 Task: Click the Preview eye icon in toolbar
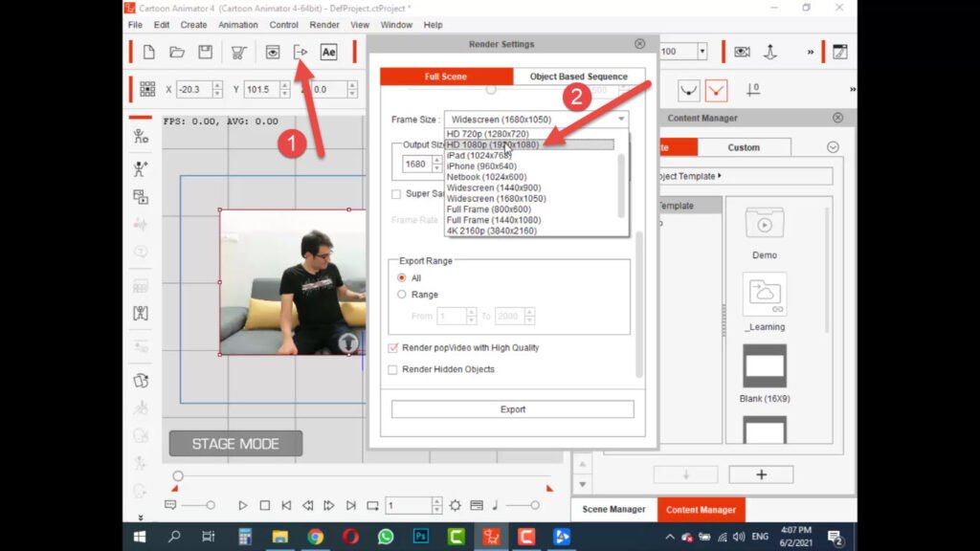[x=273, y=52]
